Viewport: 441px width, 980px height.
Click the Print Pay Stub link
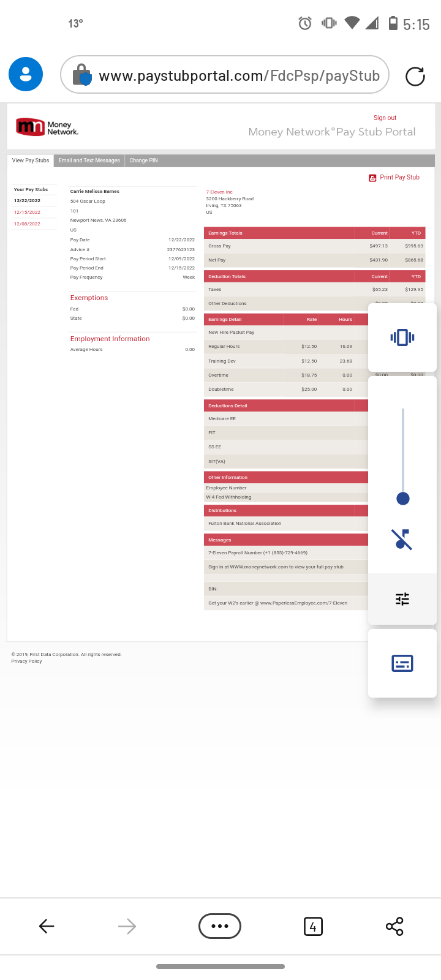(399, 178)
